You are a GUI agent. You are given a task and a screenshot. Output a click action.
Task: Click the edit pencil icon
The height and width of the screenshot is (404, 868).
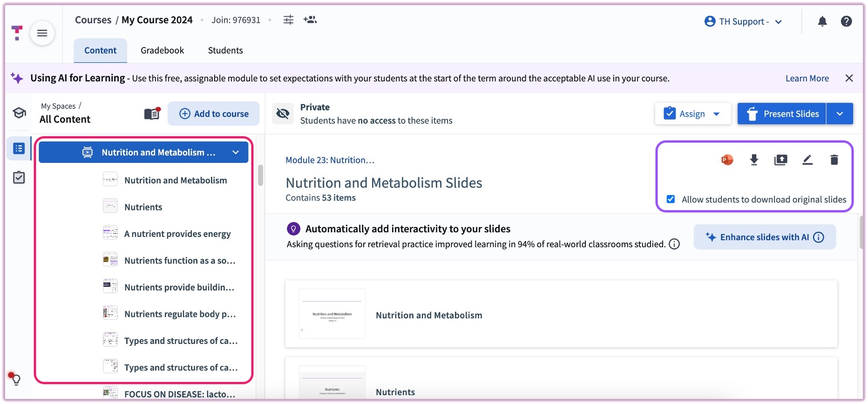(x=807, y=160)
